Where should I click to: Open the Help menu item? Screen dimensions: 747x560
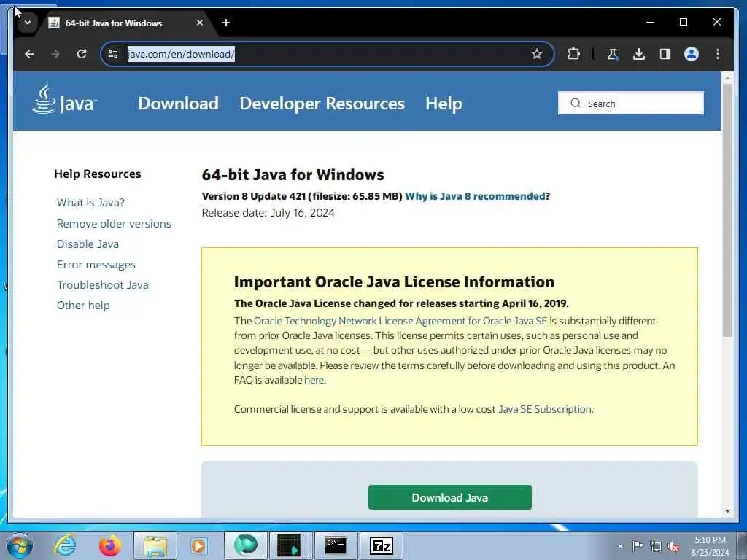coord(444,104)
